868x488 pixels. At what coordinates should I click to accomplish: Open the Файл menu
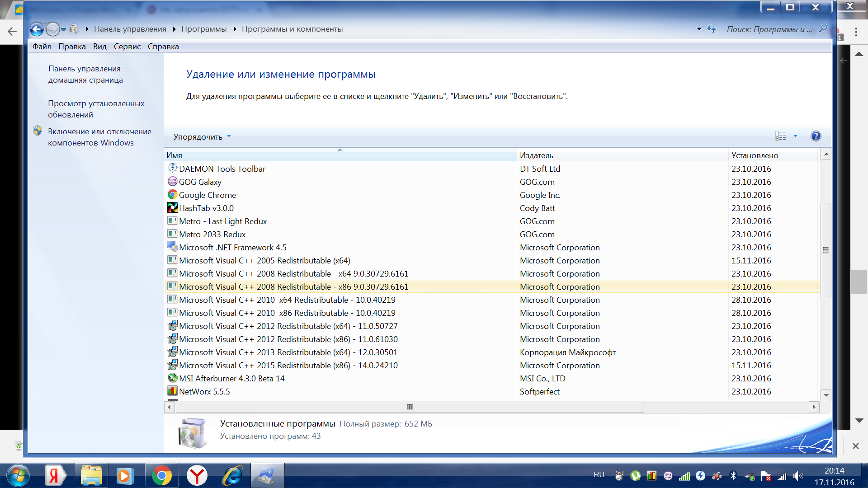(x=42, y=47)
